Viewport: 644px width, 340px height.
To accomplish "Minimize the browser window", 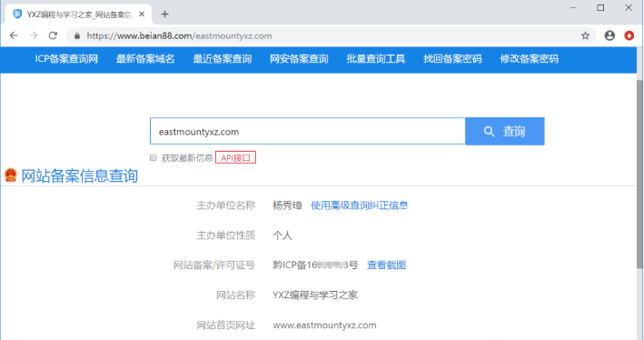I will click(573, 8).
